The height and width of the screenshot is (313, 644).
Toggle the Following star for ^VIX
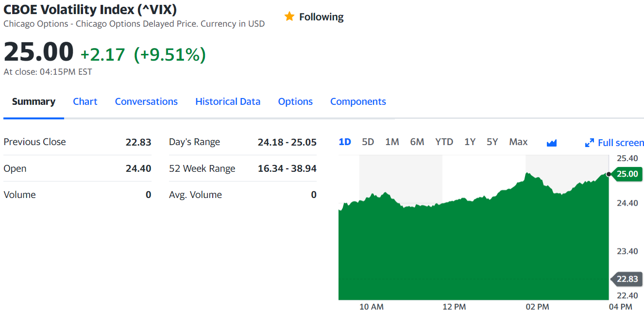314,17
